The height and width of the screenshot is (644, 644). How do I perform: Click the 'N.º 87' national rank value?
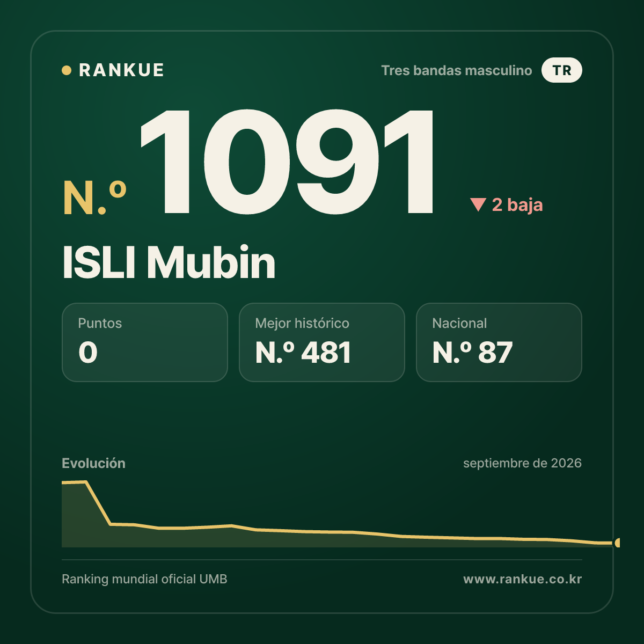point(472,353)
